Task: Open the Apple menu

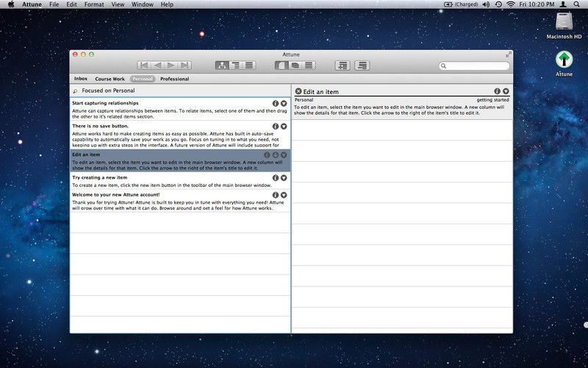Action: click(11, 4)
